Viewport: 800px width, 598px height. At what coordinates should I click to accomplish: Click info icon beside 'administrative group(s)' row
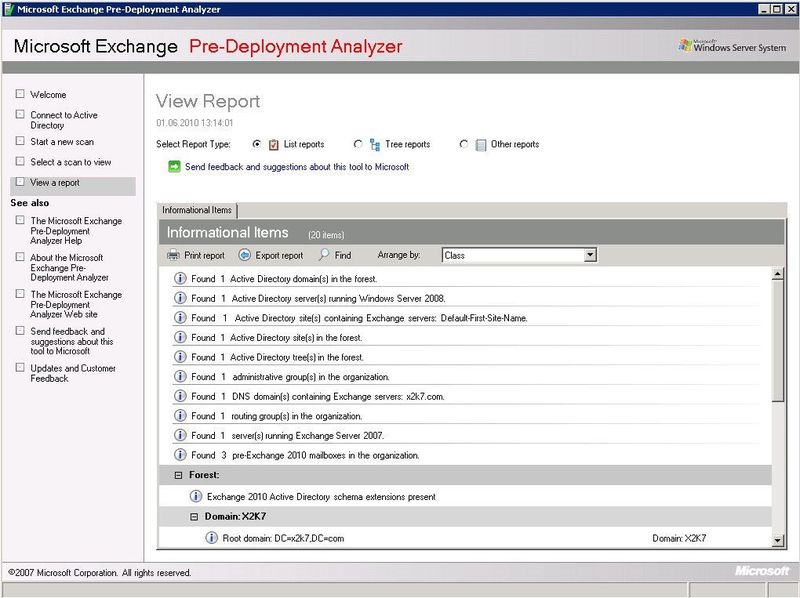pos(180,376)
